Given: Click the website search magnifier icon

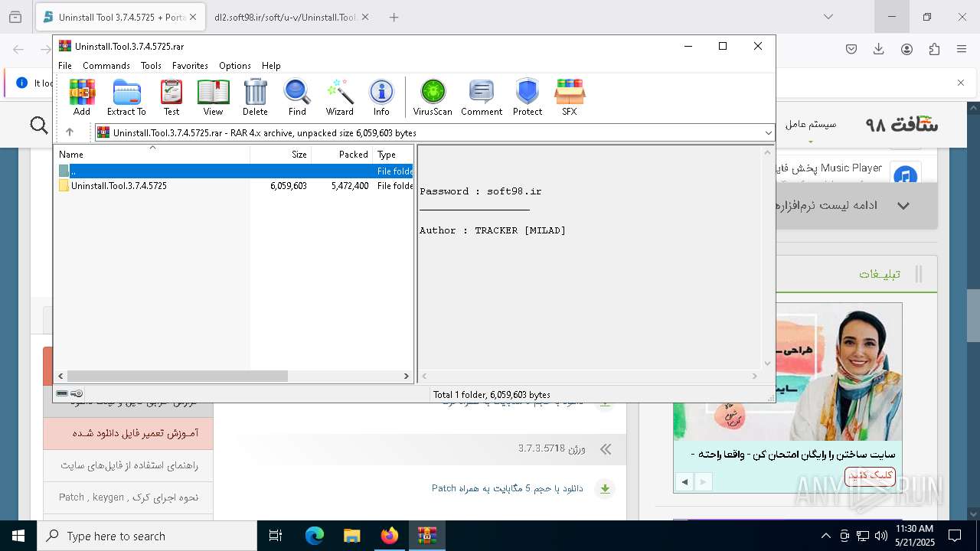Looking at the screenshot, I should point(39,125).
